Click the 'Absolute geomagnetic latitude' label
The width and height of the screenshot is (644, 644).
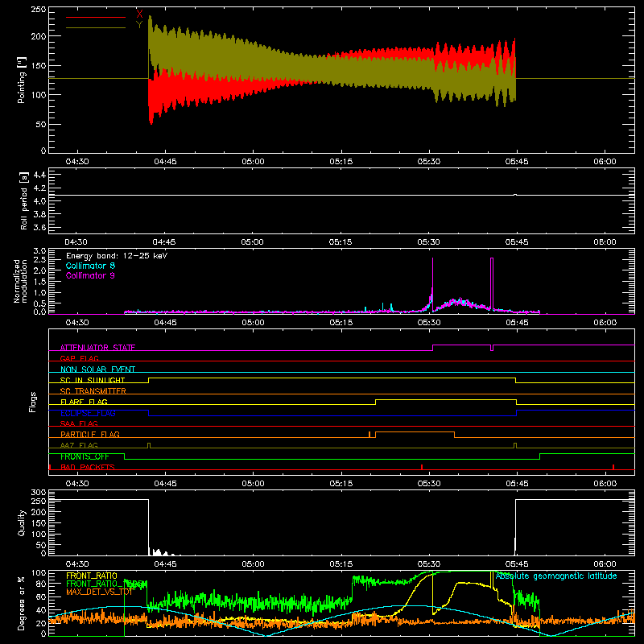pyautogui.click(x=556, y=576)
